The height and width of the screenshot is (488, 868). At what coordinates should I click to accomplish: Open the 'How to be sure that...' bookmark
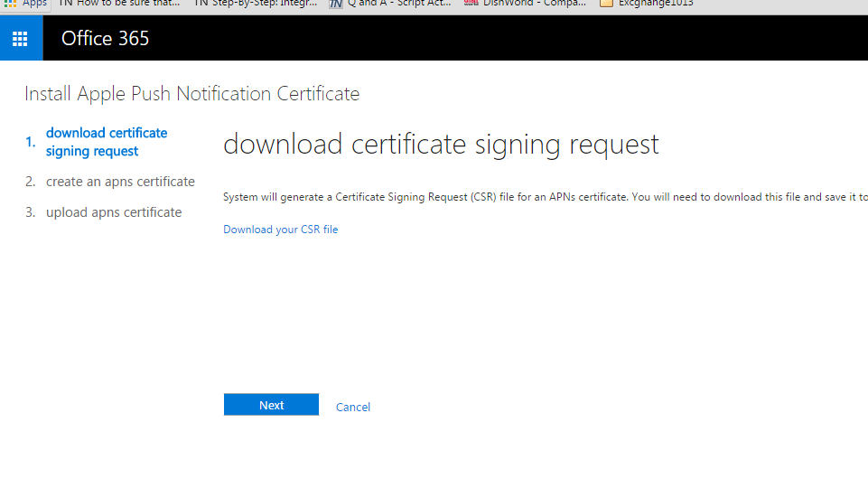coord(118,4)
